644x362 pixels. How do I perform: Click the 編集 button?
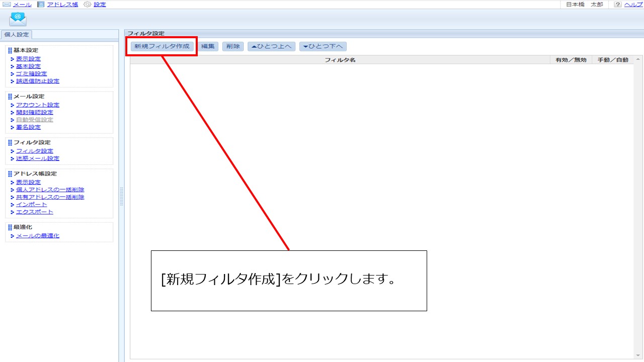coord(208,46)
